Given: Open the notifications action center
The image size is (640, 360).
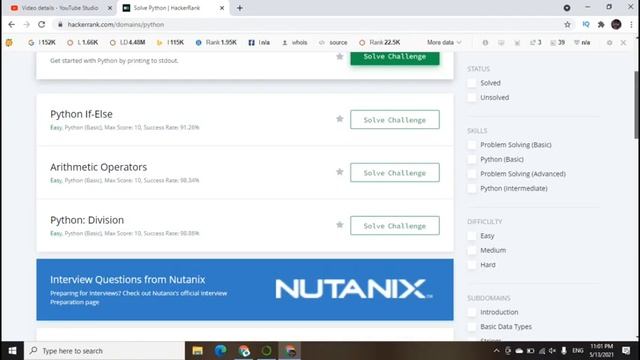Looking at the screenshot, I should click(x=626, y=351).
